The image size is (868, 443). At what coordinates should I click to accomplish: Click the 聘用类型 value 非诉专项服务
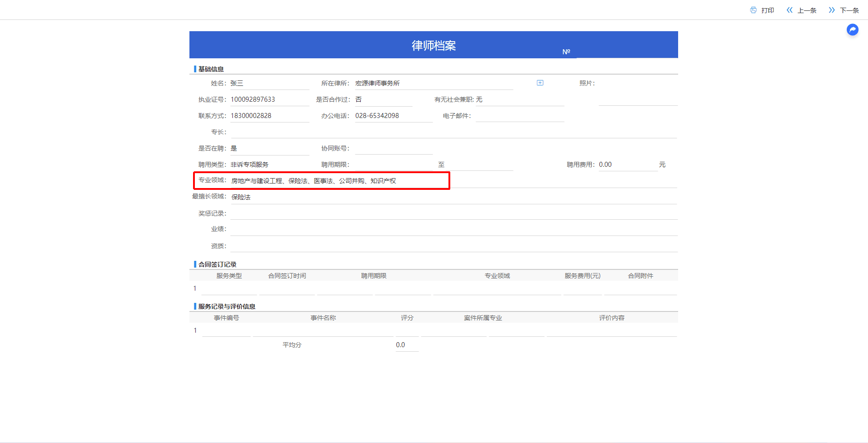coord(250,165)
